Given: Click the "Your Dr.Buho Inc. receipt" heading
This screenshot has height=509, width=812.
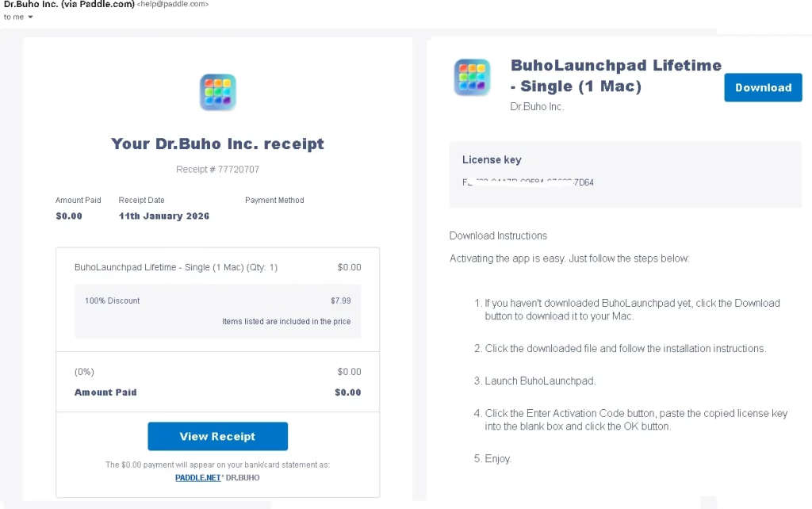Looking at the screenshot, I should click(217, 144).
